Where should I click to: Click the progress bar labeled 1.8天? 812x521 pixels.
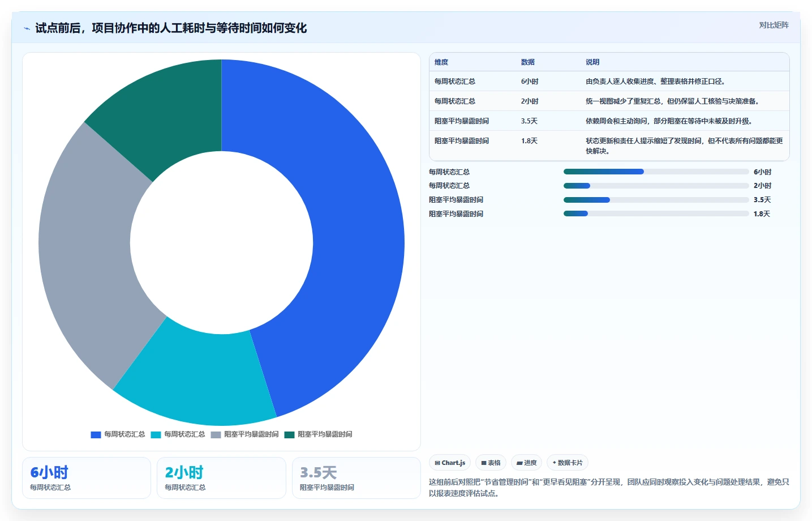pos(656,213)
